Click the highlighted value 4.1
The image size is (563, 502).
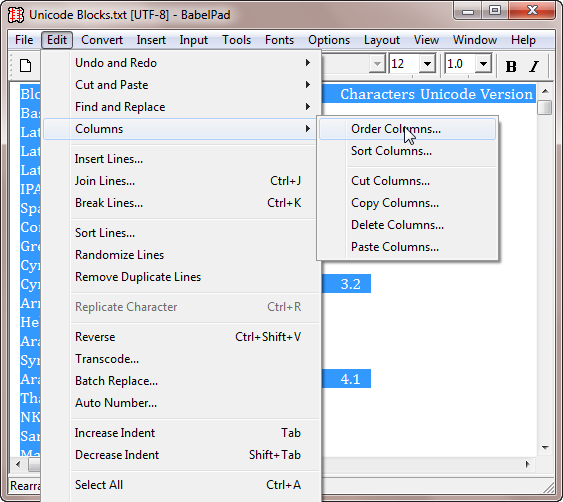[350, 379]
